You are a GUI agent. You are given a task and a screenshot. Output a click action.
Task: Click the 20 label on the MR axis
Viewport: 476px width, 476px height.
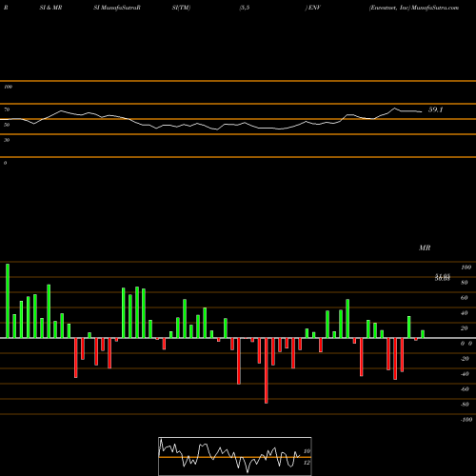coord(464,328)
